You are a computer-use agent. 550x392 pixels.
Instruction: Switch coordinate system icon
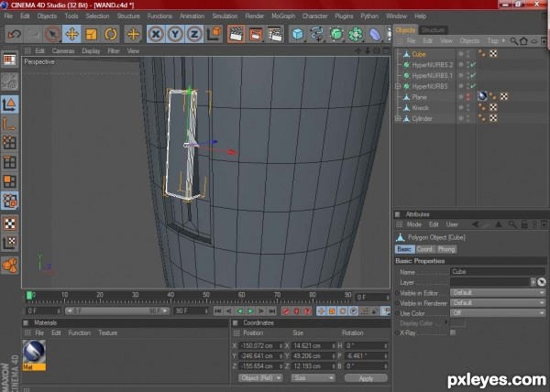214,34
